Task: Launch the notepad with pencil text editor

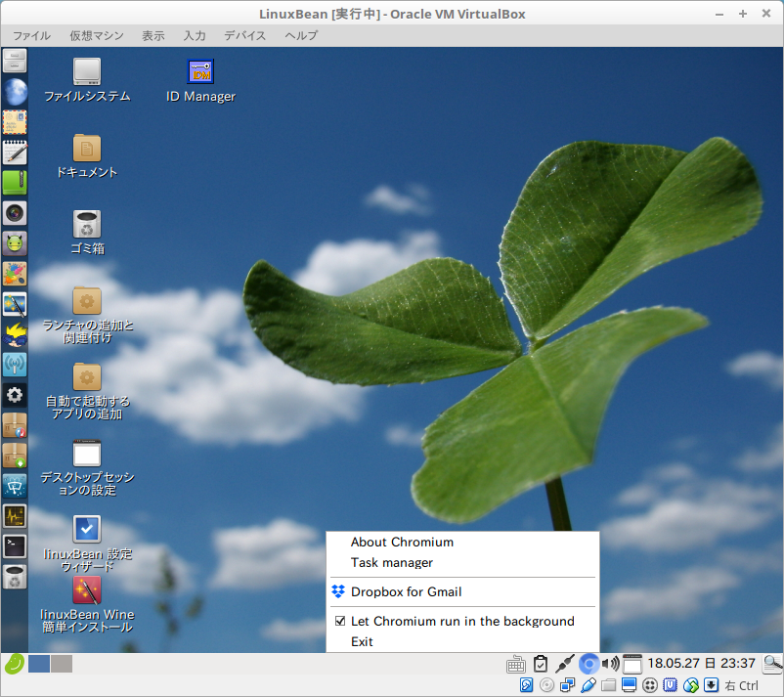Action: pos(15,152)
